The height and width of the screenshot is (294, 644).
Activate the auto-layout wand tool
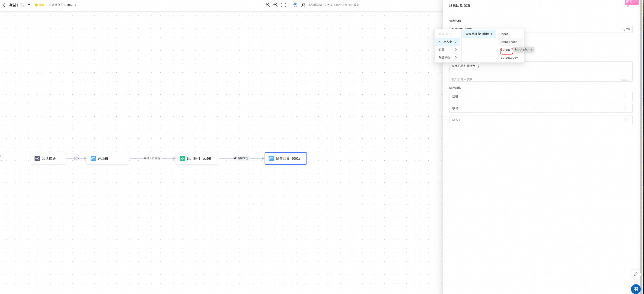coord(303,5)
